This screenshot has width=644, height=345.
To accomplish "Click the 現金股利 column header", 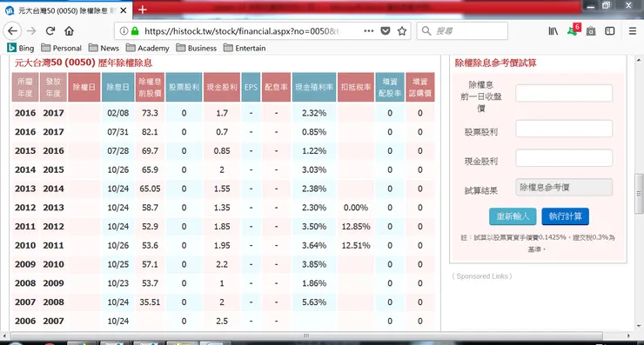I will (x=222, y=88).
